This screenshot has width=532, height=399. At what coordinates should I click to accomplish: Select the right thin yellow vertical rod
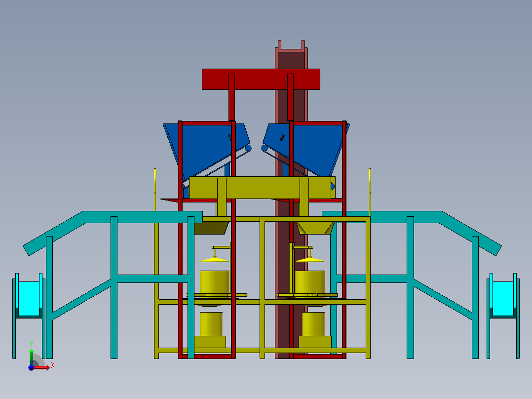tap(370, 192)
